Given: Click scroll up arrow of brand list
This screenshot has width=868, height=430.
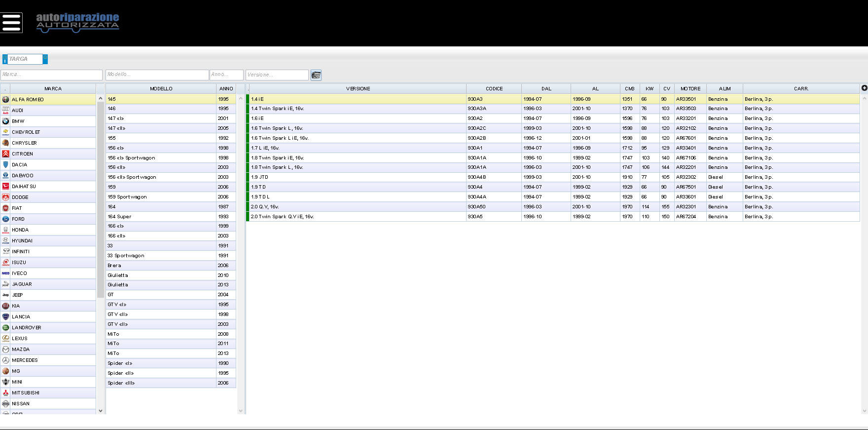Looking at the screenshot, I should point(101,98).
